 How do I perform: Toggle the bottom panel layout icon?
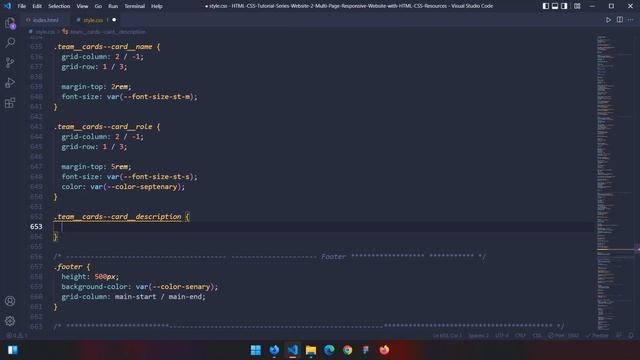point(555,6)
